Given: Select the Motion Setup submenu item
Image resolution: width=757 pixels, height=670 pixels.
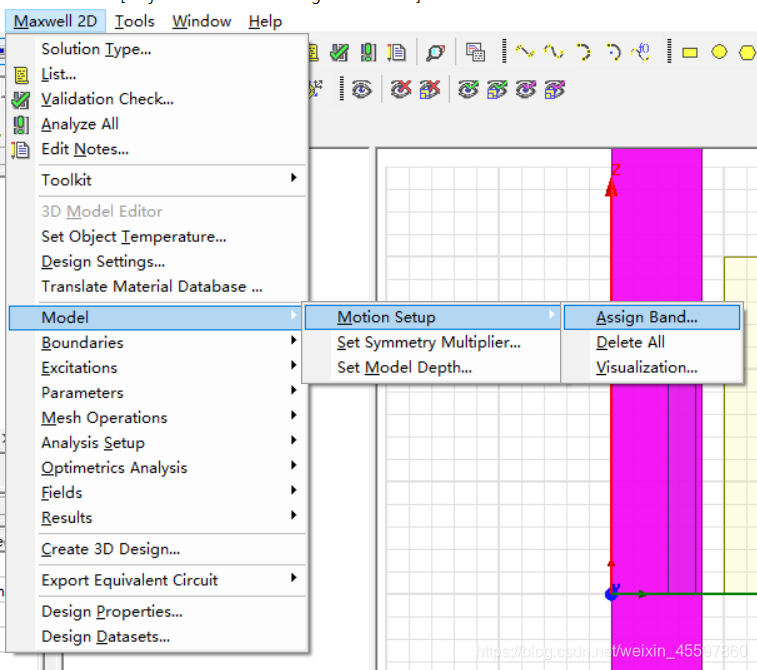Looking at the screenshot, I should click(x=432, y=317).
